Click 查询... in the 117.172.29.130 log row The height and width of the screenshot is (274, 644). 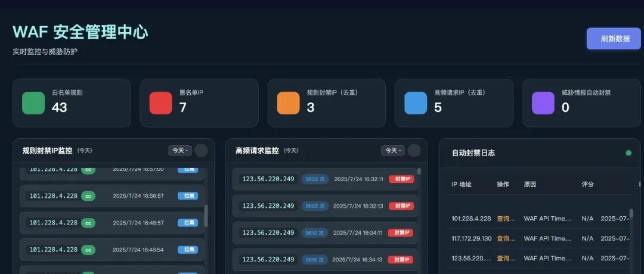[x=506, y=239]
